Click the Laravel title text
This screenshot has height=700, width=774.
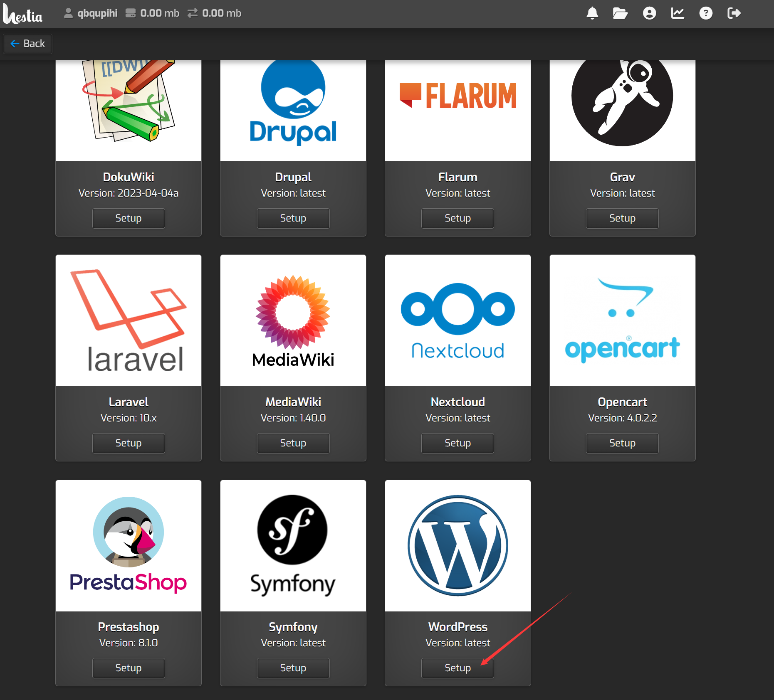click(x=129, y=402)
